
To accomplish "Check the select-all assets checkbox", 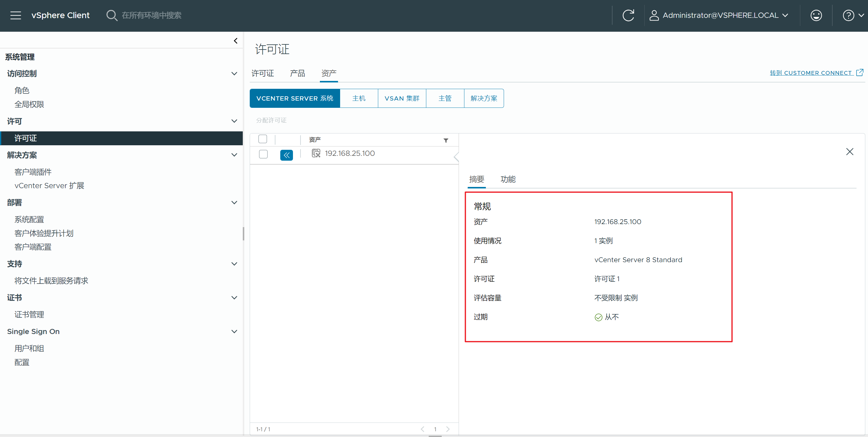I will tap(262, 139).
